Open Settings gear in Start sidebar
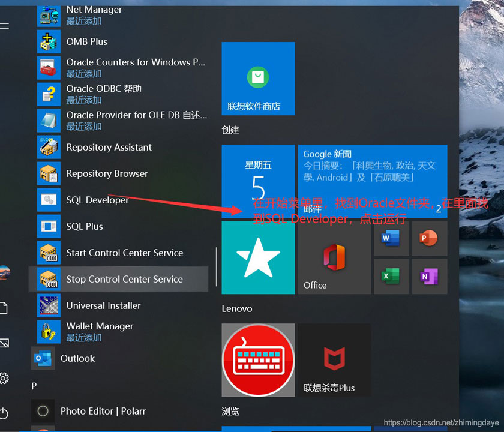 point(4,378)
